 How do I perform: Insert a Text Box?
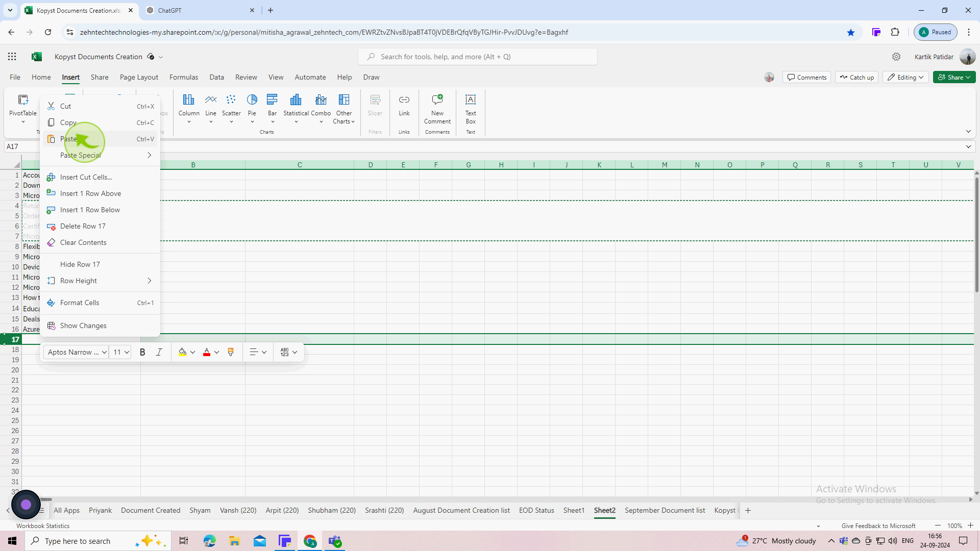[x=471, y=108]
